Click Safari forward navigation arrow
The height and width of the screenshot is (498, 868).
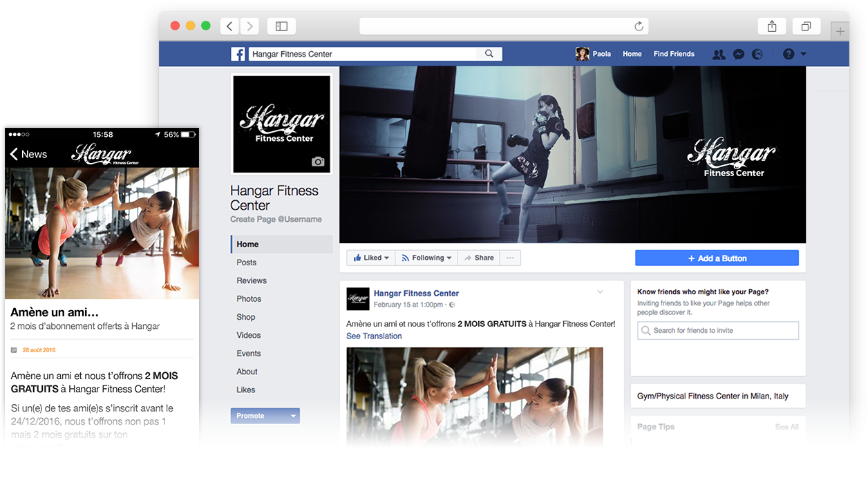point(249,26)
